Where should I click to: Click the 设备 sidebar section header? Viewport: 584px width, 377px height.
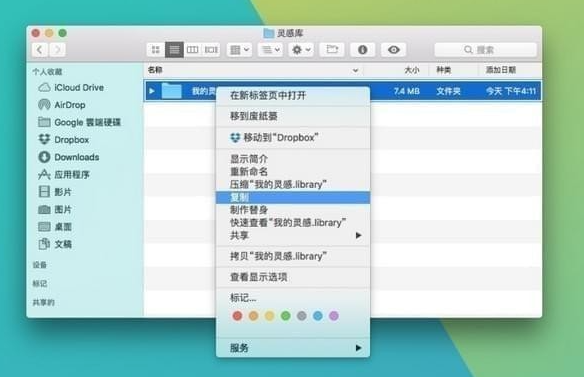point(40,265)
